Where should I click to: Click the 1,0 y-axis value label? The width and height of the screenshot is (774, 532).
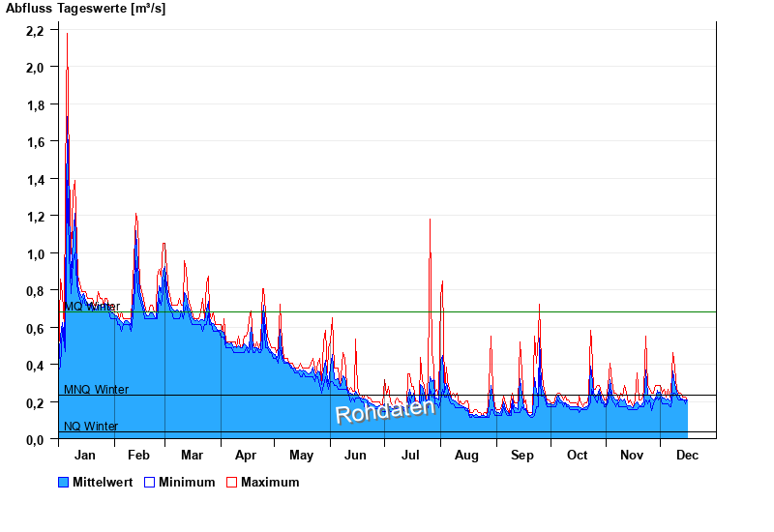coord(35,254)
